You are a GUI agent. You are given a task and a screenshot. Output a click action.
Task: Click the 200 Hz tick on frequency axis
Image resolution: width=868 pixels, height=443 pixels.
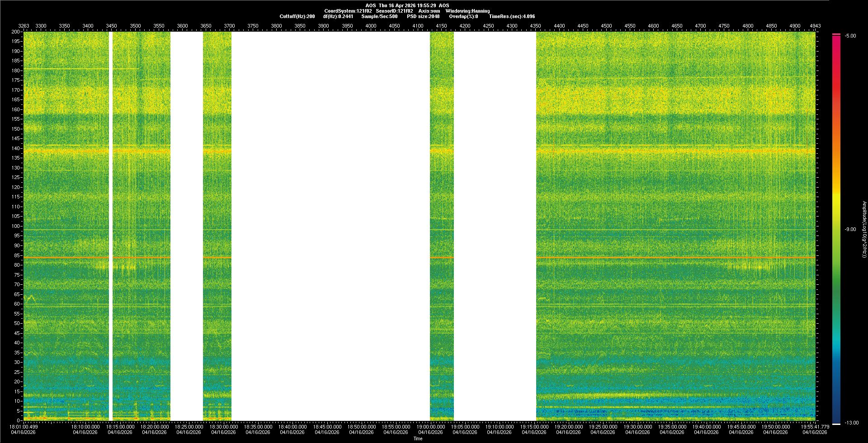pyautogui.click(x=15, y=32)
